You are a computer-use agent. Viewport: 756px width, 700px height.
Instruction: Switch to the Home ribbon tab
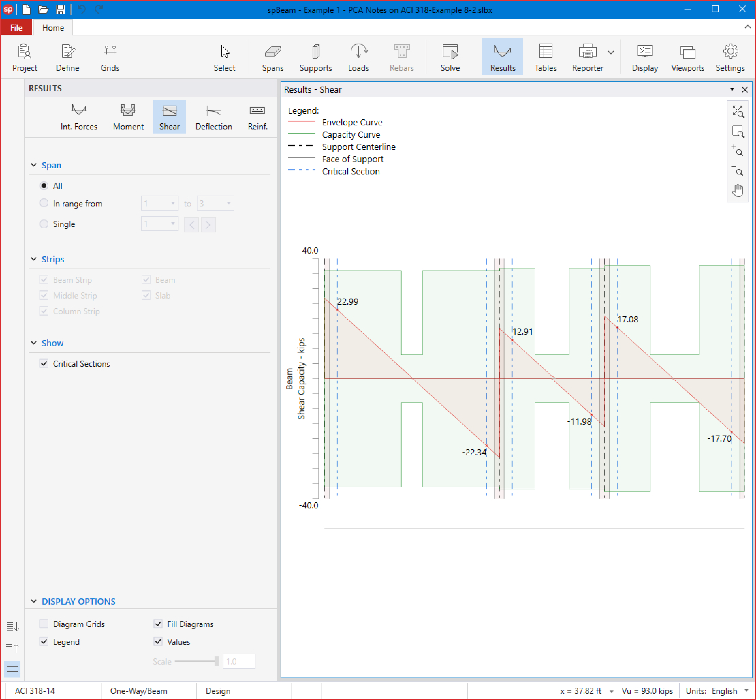(x=53, y=28)
